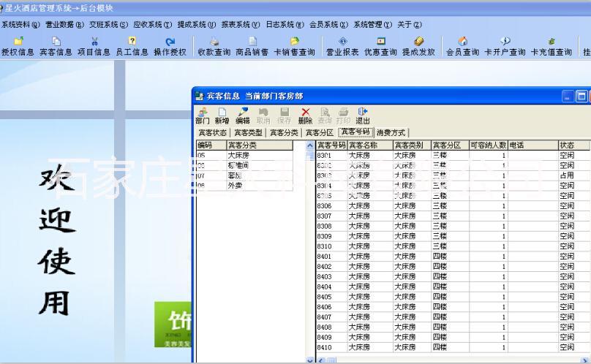Open the 系统管理 menu
The height and width of the screenshot is (364, 591).
coord(373,25)
